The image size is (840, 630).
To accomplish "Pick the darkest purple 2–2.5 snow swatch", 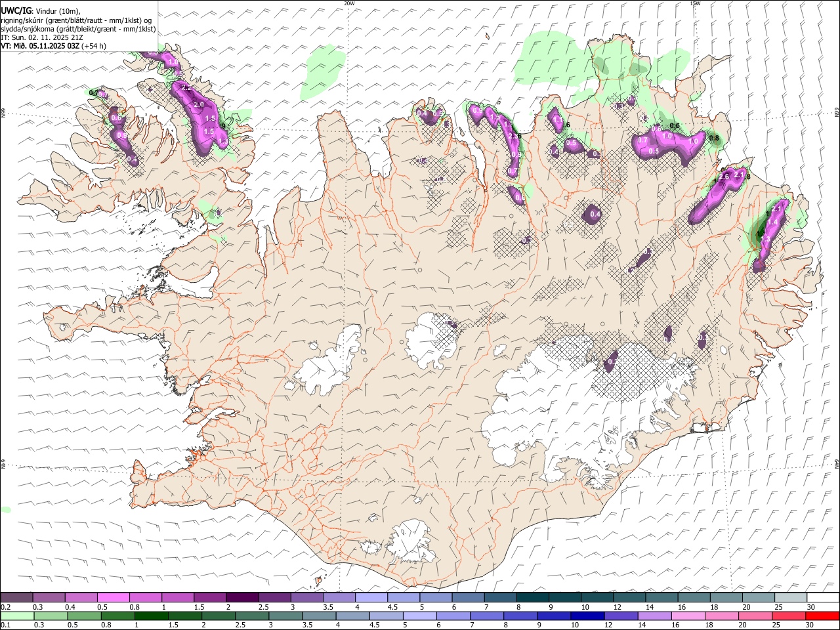I will [x=242, y=597].
